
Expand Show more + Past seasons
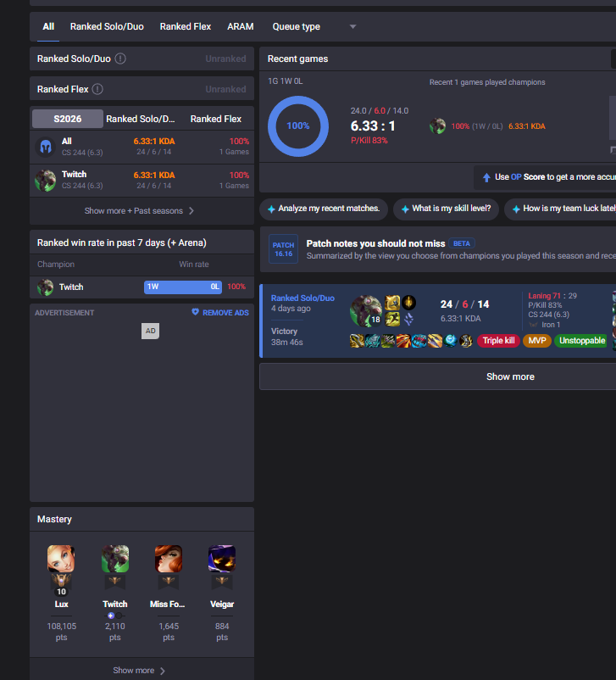(139, 211)
